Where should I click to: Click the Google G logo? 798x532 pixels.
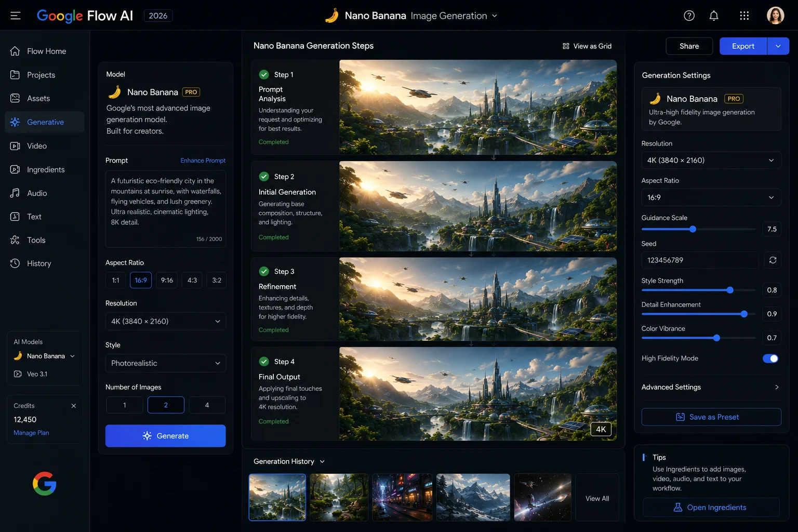tap(45, 484)
